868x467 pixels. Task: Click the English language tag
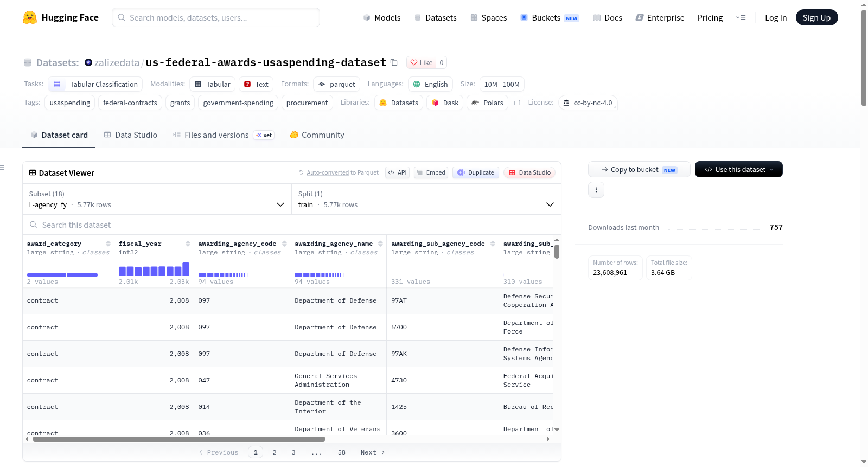[x=431, y=84]
